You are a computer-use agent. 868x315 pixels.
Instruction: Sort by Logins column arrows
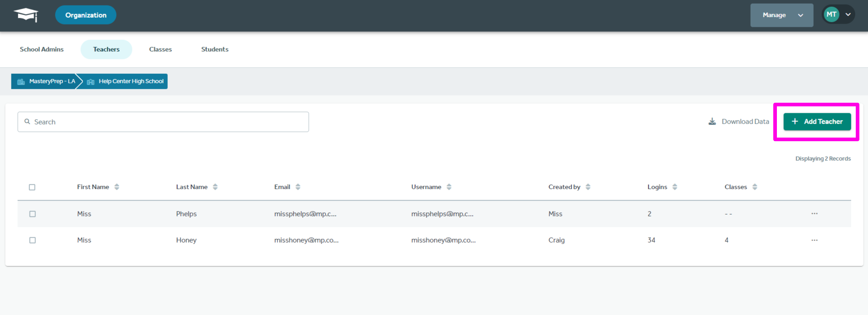pos(674,187)
